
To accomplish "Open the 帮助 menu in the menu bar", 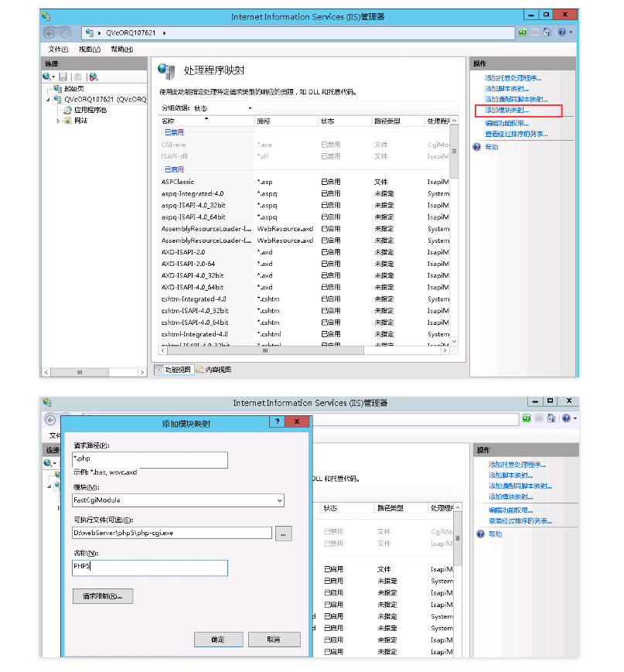I will [x=121, y=49].
